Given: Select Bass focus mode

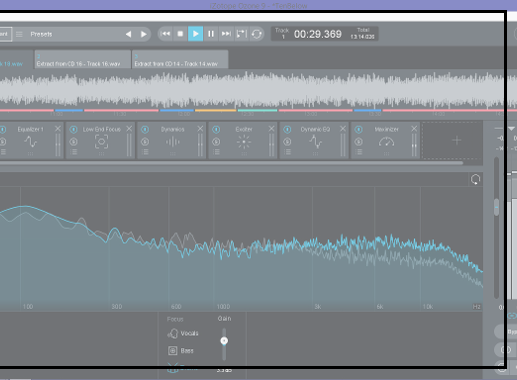Looking at the screenshot, I should [180, 351].
